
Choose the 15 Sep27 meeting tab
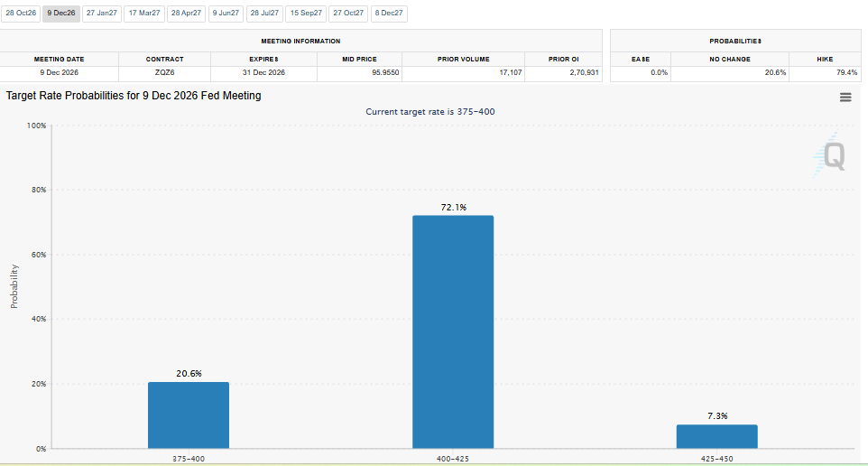[x=306, y=14]
